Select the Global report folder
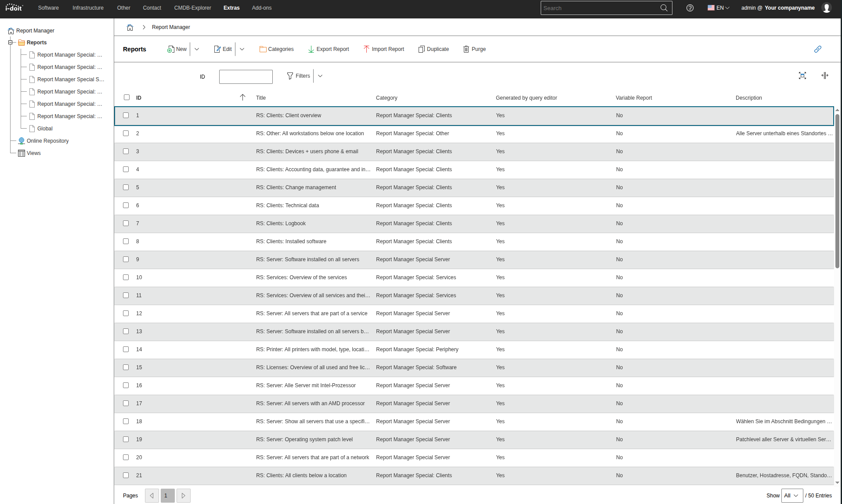The height and width of the screenshot is (504, 842). (45, 129)
